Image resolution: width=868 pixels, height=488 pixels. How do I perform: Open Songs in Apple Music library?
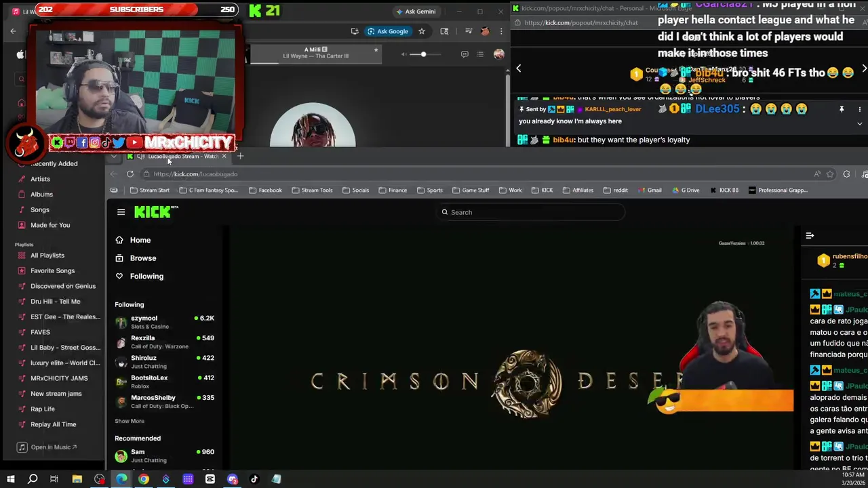click(x=39, y=210)
